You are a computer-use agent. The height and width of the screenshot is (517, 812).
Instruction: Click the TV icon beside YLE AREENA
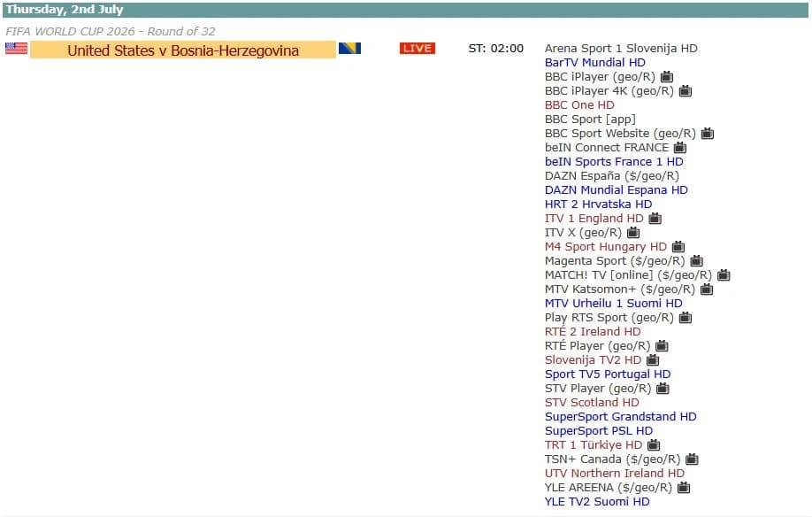[x=684, y=488]
